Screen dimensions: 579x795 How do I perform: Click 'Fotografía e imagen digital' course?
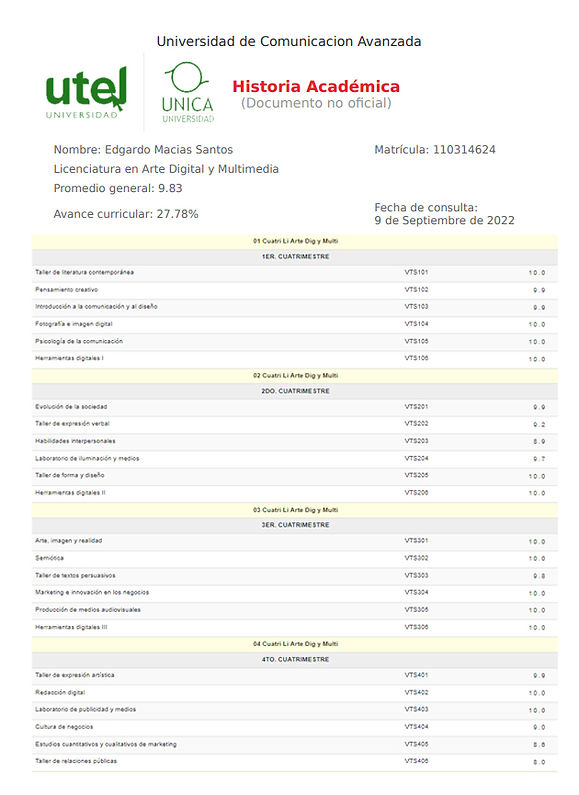74,324
